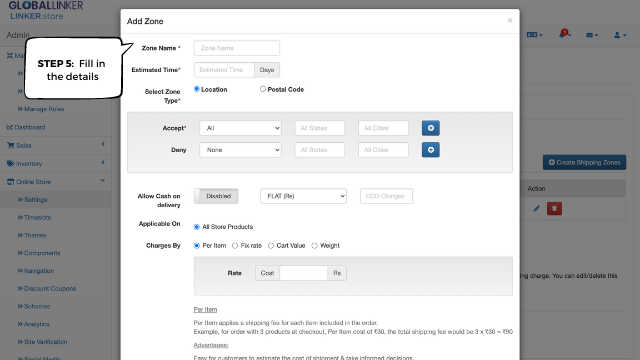Select Cart Value charges radio button
The width and height of the screenshot is (640, 360).
[x=271, y=246]
